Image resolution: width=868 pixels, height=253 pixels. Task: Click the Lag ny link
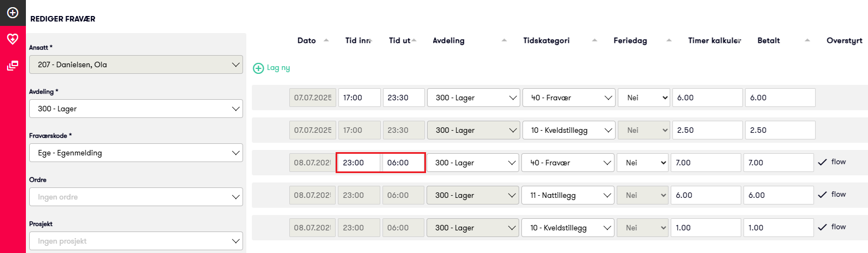coord(278,68)
